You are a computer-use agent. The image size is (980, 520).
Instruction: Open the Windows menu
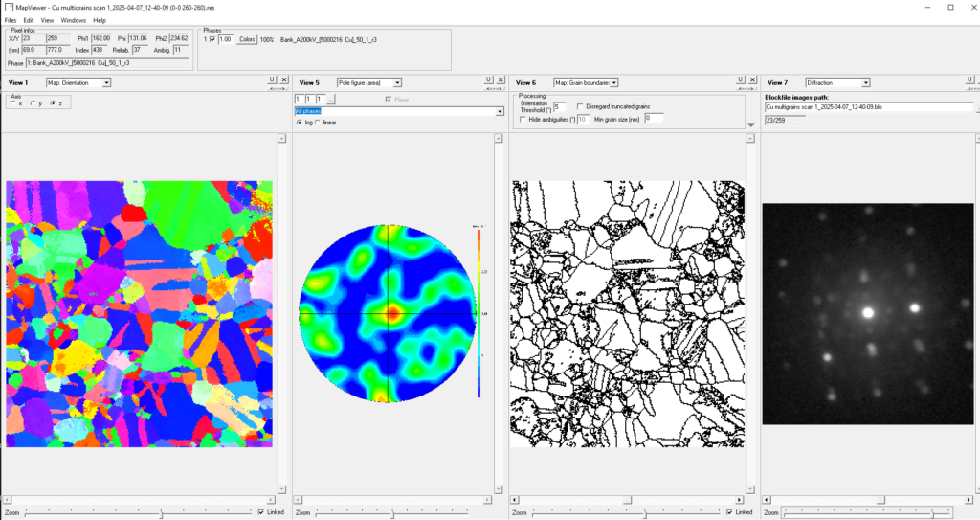click(73, 20)
